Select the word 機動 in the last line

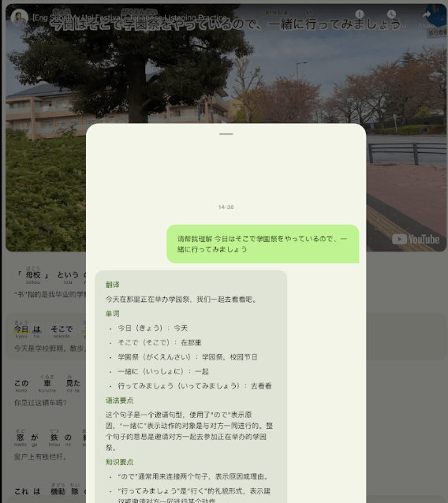(x=58, y=491)
